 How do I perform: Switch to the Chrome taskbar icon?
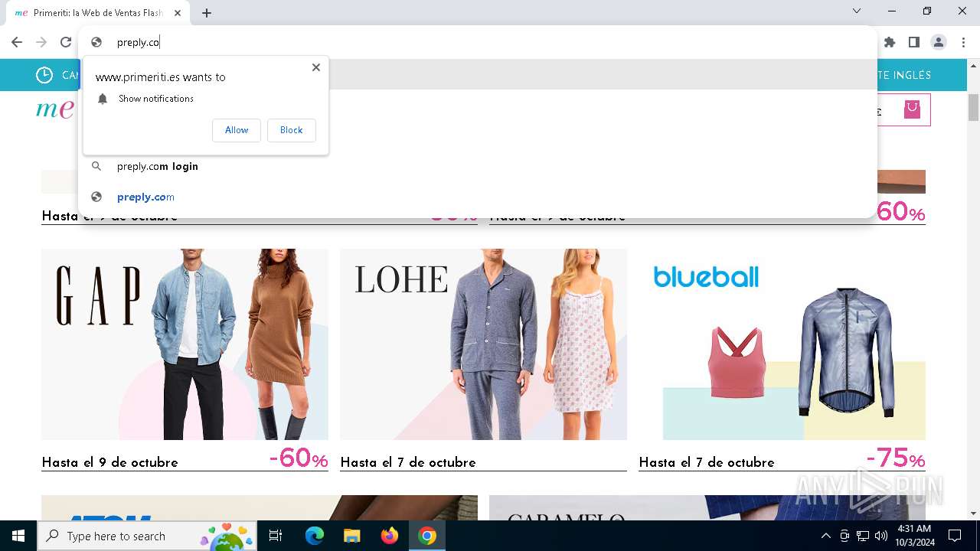click(x=427, y=536)
